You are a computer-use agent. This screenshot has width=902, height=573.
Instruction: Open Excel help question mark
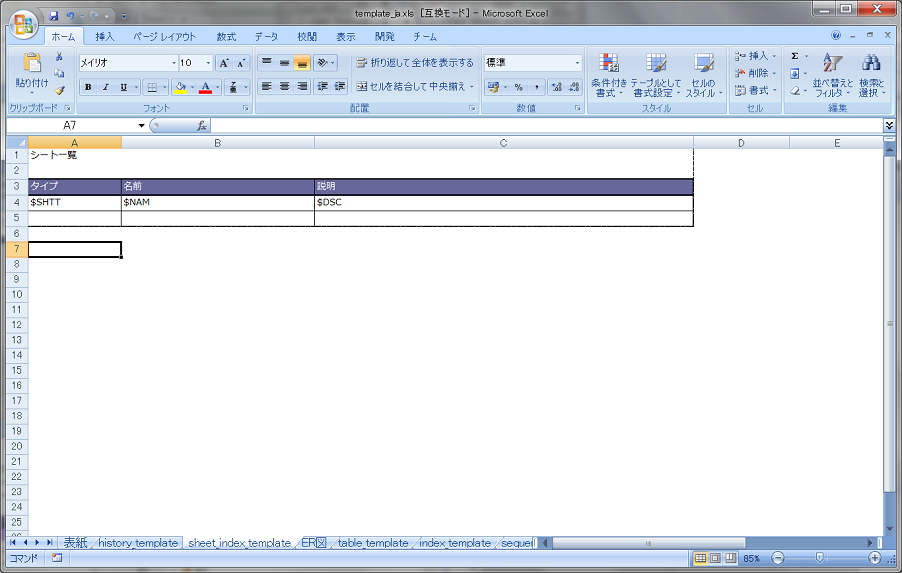click(836, 36)
